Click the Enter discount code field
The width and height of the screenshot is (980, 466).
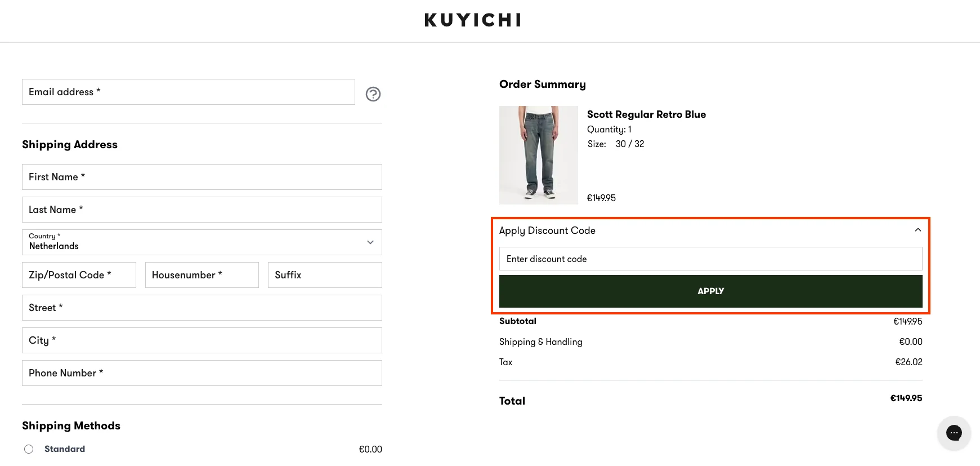click(710, 259)
